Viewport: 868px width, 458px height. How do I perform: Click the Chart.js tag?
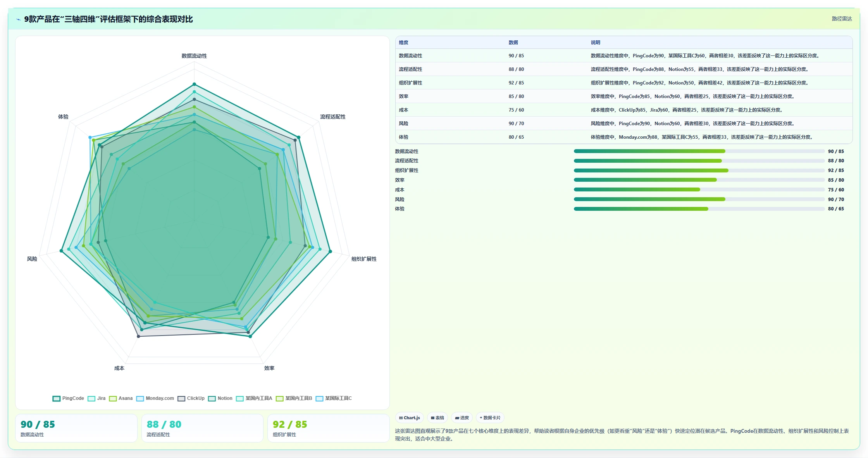(410, 418)
